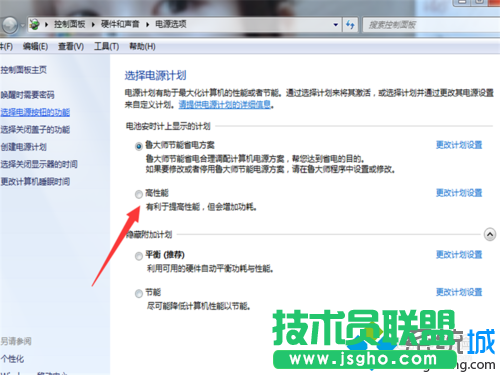Viewport: 500px width, 375px height.
Task: Open 选择电源按钮的功能 sidebar link
Action: tap(35, 112)
